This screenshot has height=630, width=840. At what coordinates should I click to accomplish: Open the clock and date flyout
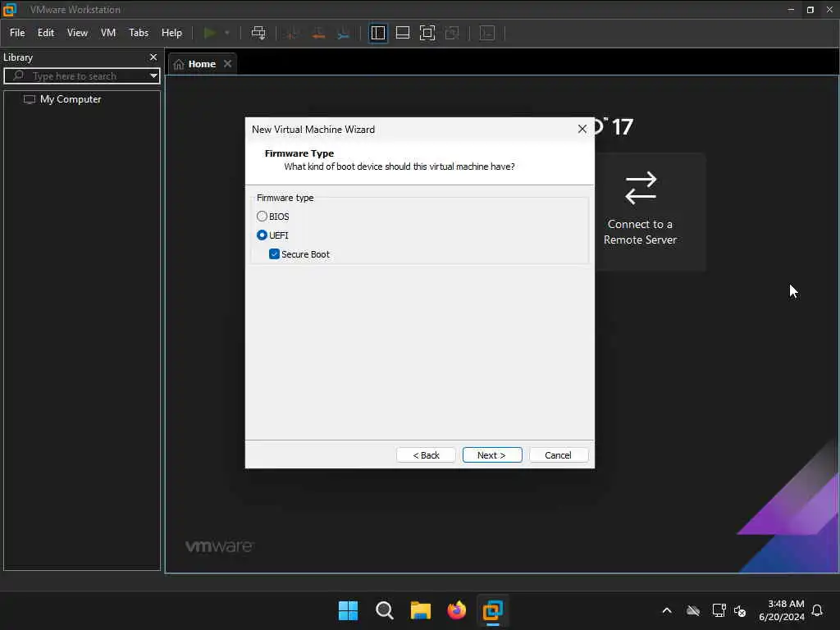pyautogui.click(x=782, y=610)
